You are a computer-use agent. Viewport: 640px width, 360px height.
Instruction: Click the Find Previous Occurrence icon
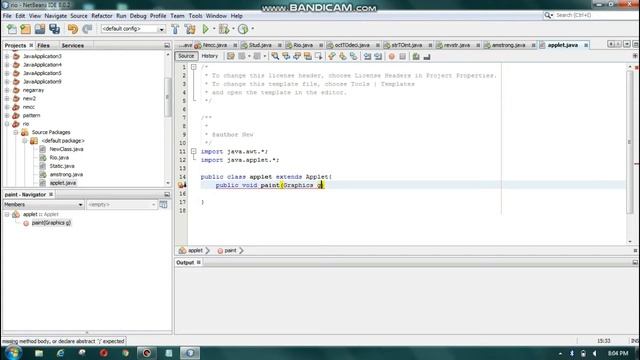click(286, 56)
